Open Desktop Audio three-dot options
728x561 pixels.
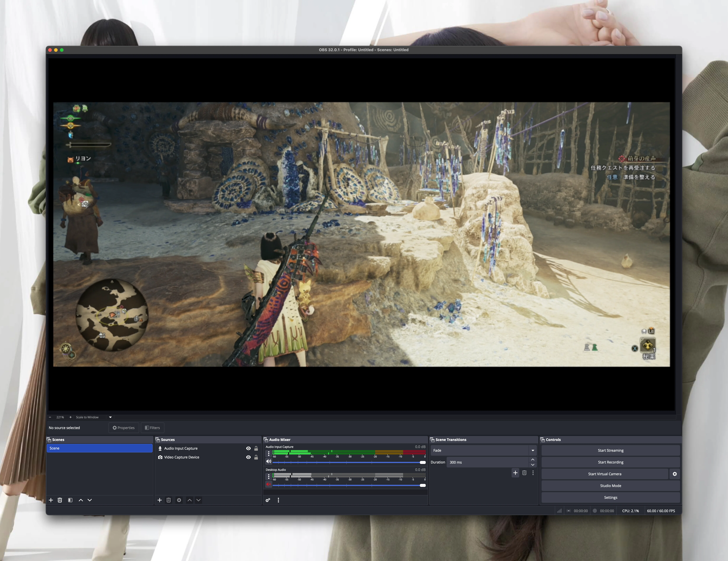(x=269, y=476)
